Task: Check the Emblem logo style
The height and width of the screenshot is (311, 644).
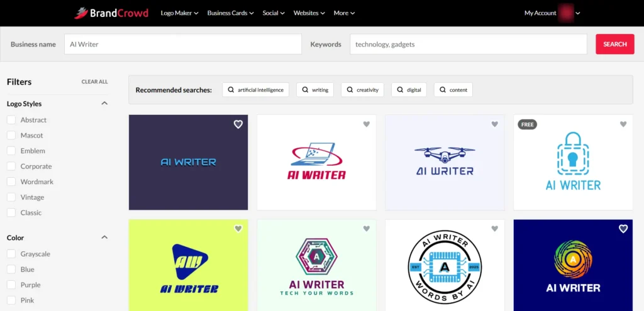Action: point(11,151)
